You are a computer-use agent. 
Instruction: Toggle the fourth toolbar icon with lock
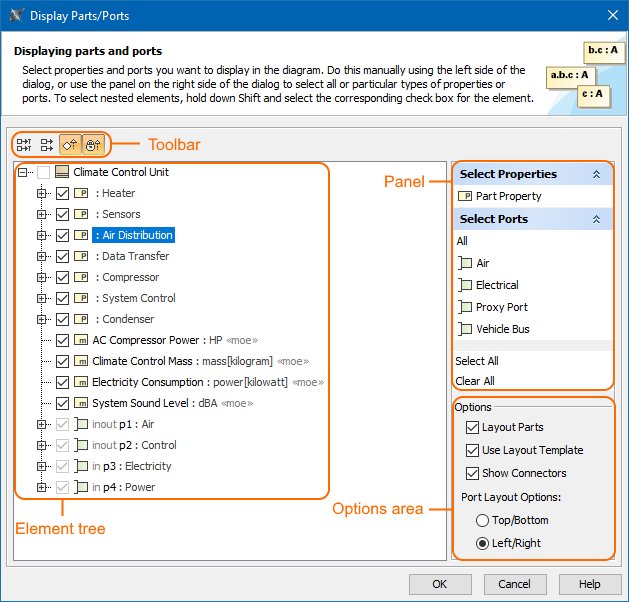[92, 144]
